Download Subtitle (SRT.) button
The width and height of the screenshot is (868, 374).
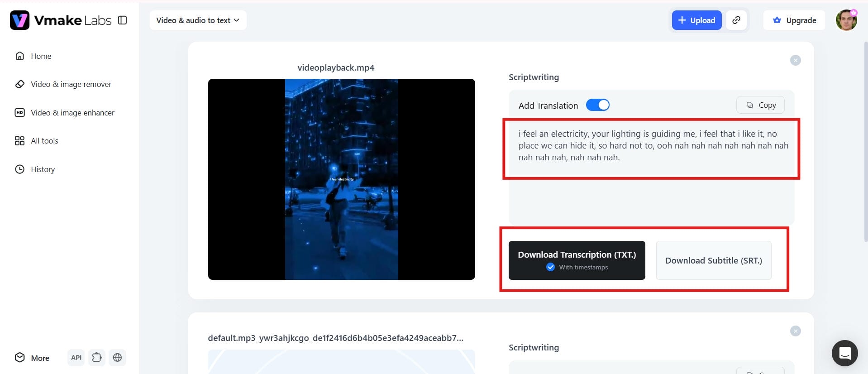714,260
